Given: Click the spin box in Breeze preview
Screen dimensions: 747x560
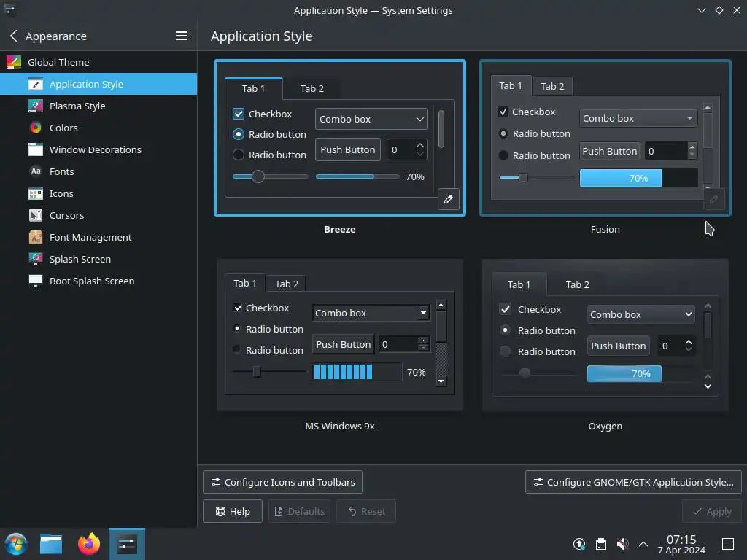Looking at the screenshot, I should pyautogui.click(x=407, y=149).
